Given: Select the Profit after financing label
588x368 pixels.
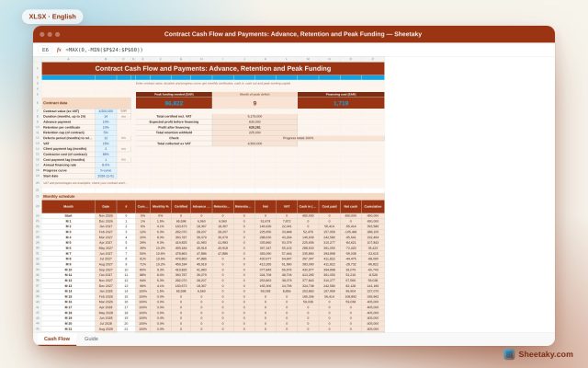Looking at the screenshot, I should (x=174, y=127).
